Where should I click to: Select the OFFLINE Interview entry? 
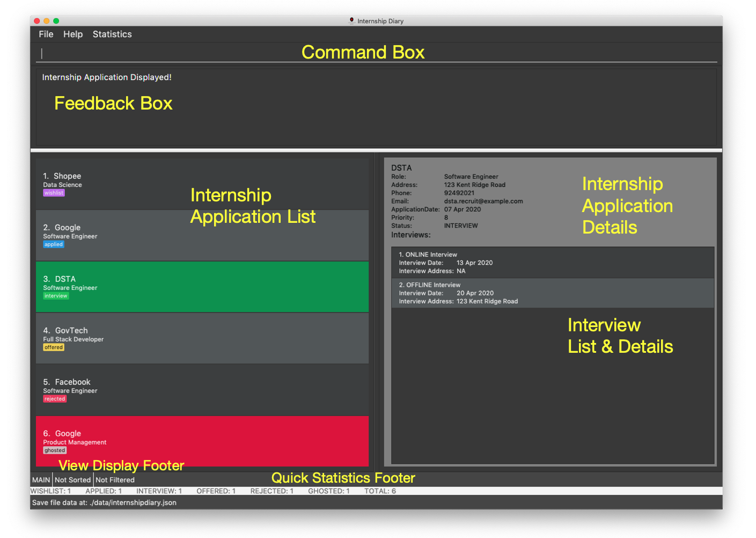[x=553, y=293]
